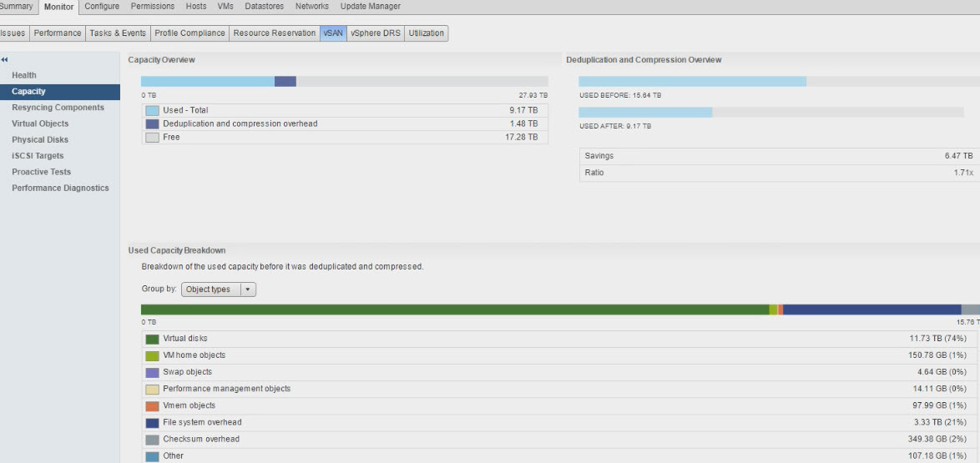
Task: Select Health in the vSAN sidebar
Action: pyautogui.click(x=24, y=75)
